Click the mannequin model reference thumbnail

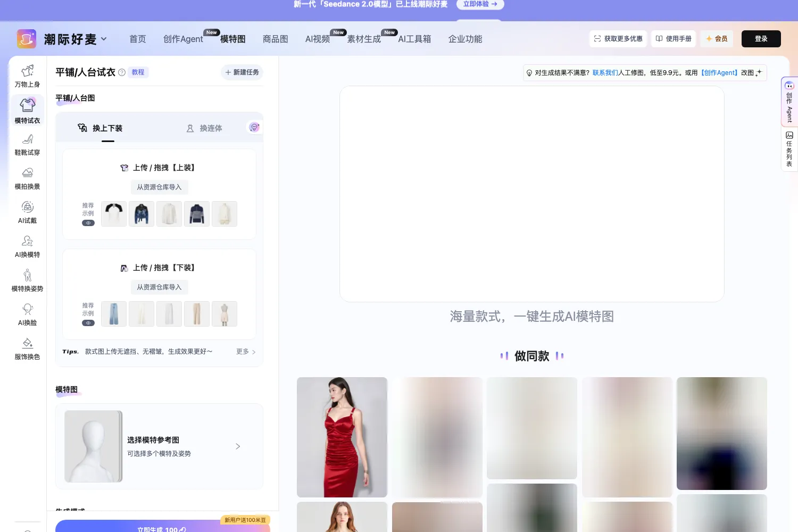pos(94,446)
